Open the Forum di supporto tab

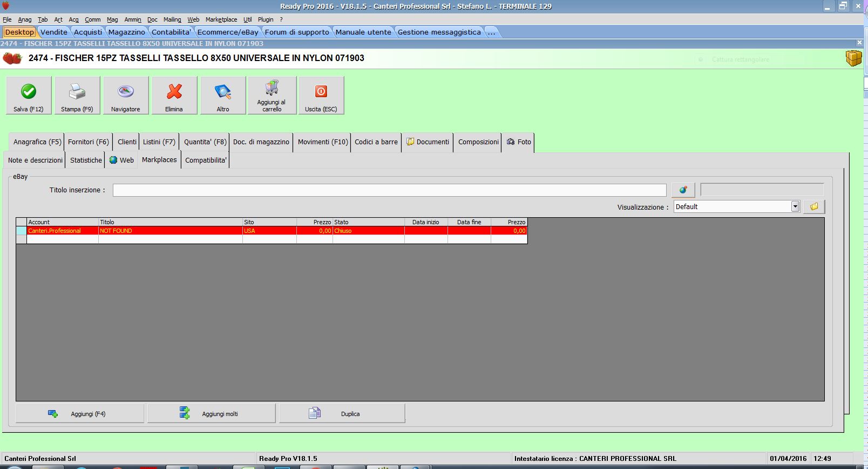click(297, 32)
